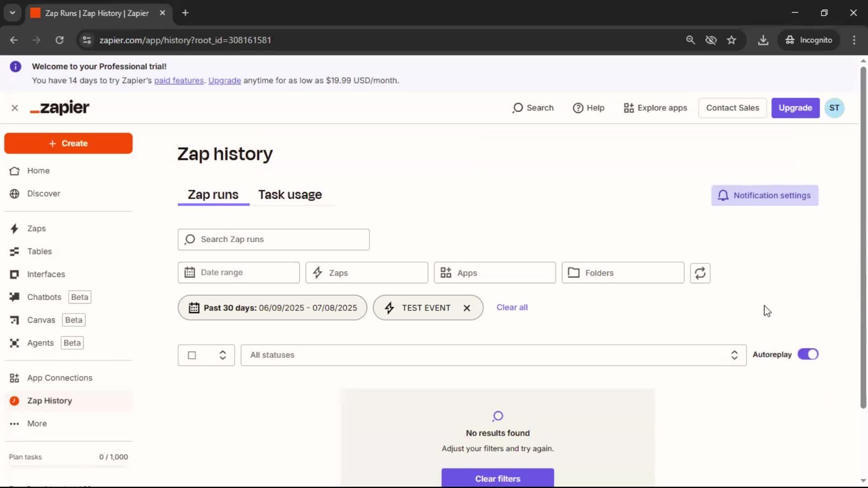Close the Zapier sidebar with X icon

[x=15, y=108]
